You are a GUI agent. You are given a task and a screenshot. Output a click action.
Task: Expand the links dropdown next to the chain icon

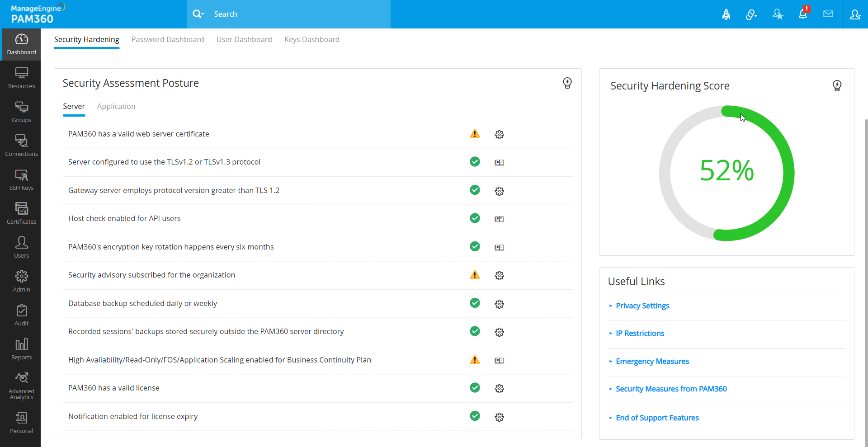(x=752, y=14)
